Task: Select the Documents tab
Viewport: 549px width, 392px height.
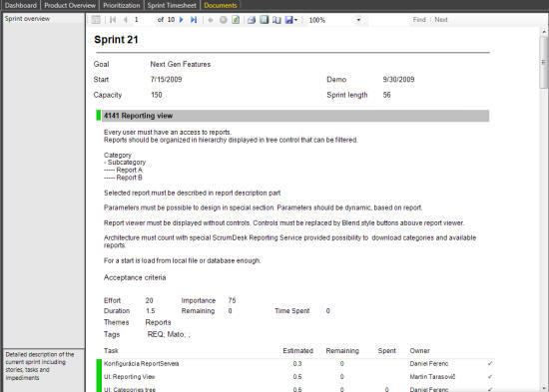Action: click(221, 5)
